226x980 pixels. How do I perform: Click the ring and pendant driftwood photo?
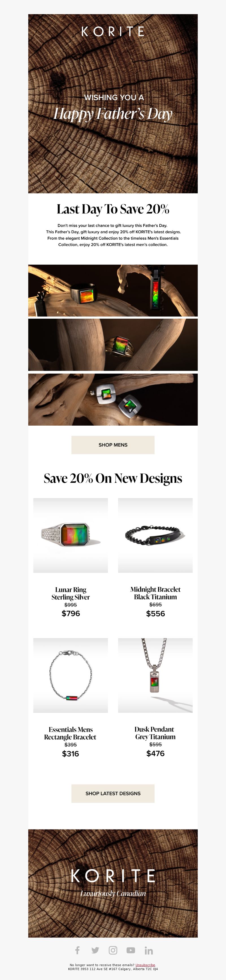tap(113, 291)
